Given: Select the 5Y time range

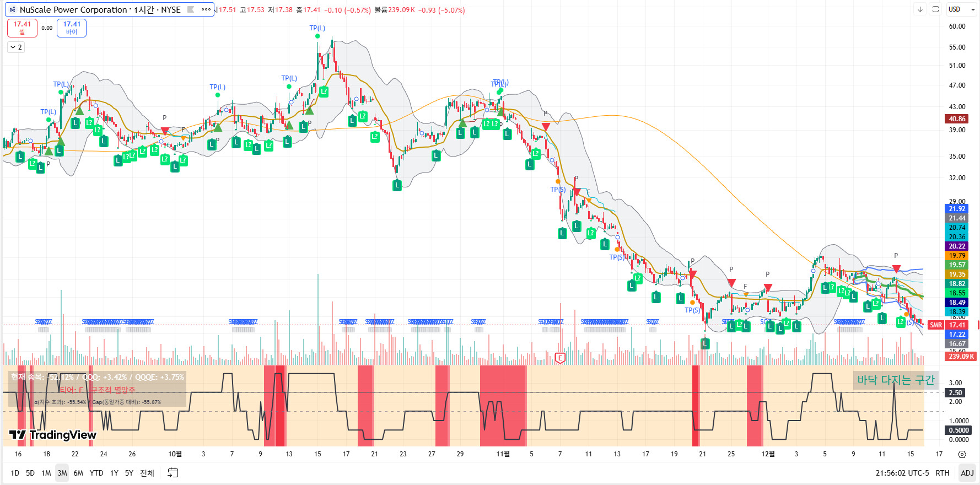Looking at the screenshot, I should click(x=129, y=473).
